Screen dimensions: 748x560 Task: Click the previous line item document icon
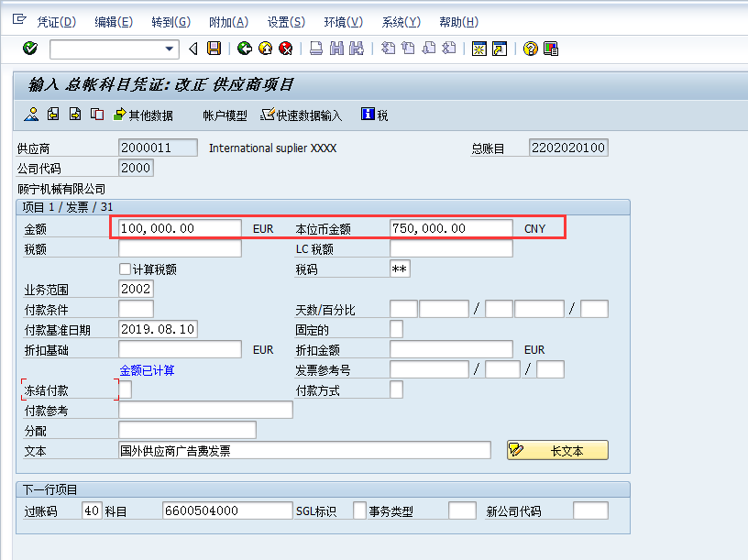(x=53, y=114)
